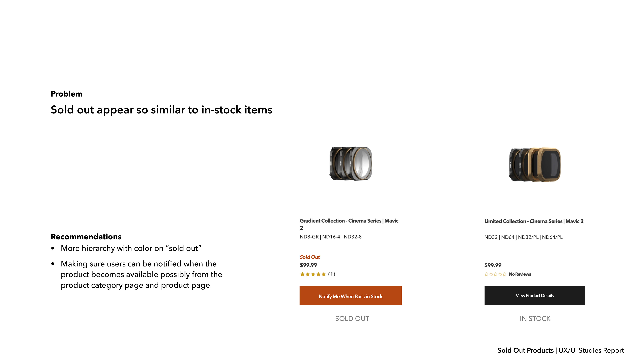This screenshot has height=362, width=644.
Task: Click the five gold filled rating stars
Action: click(313, 274)
